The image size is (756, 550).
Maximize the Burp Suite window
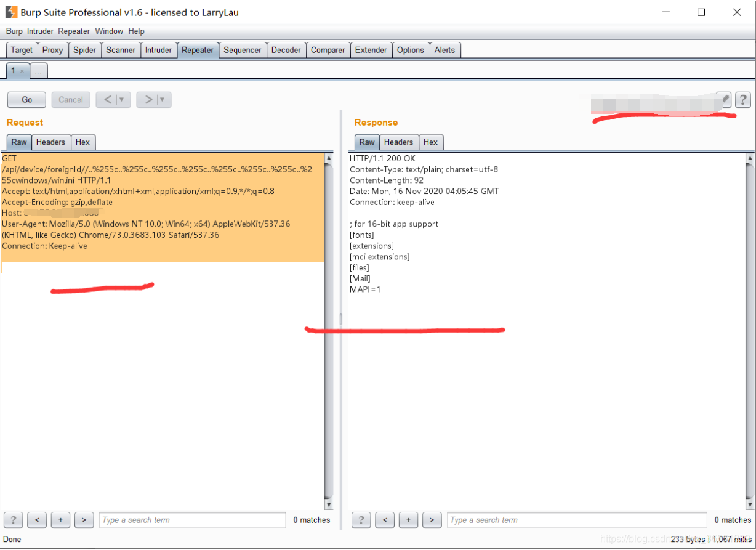(701, 12)
